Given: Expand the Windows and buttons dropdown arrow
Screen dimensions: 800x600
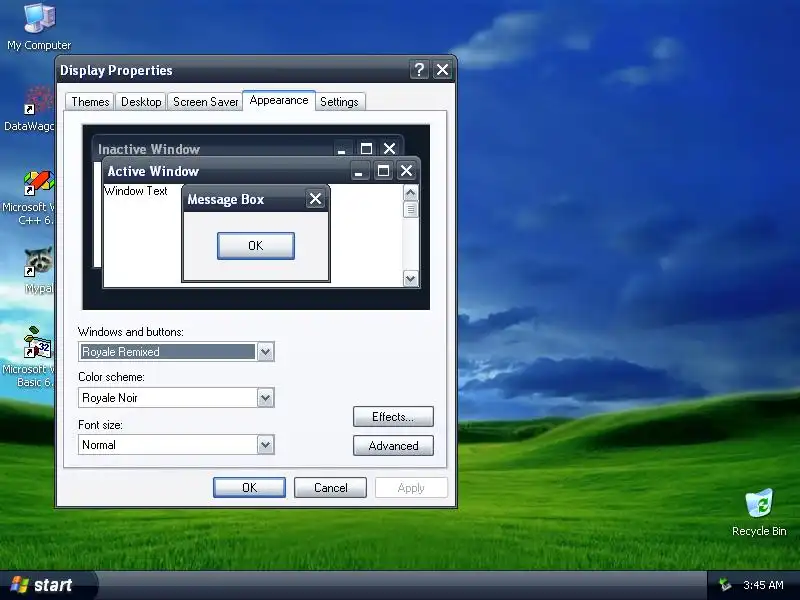Looking at the screenshot, I should pyautogui.click(x=265, y=352).
